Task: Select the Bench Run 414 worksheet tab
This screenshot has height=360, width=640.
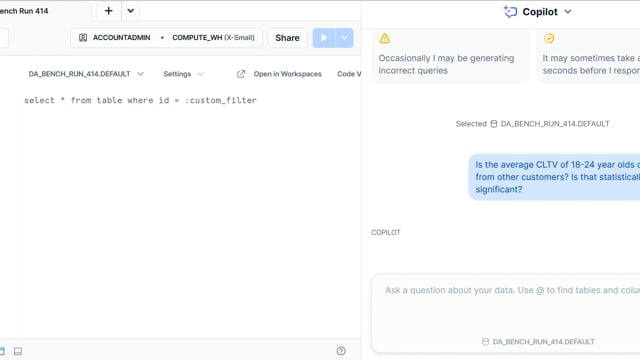Action: click(x=24, y=11)
